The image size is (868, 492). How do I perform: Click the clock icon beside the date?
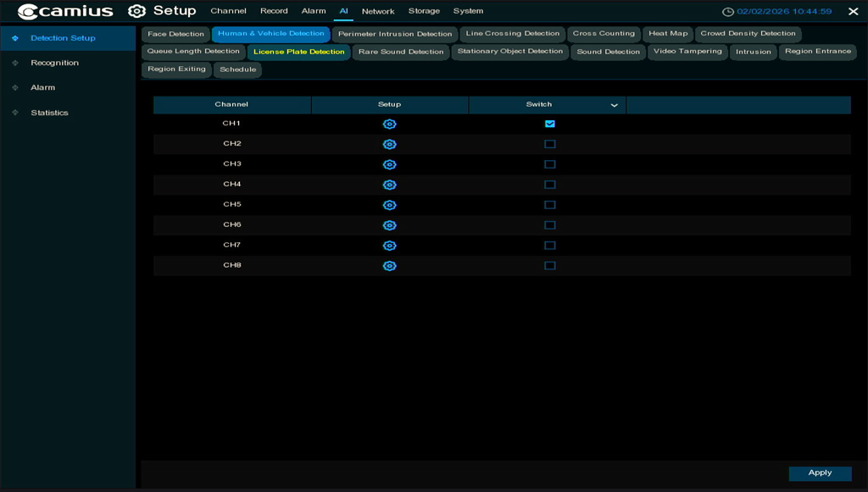[727, 12]
